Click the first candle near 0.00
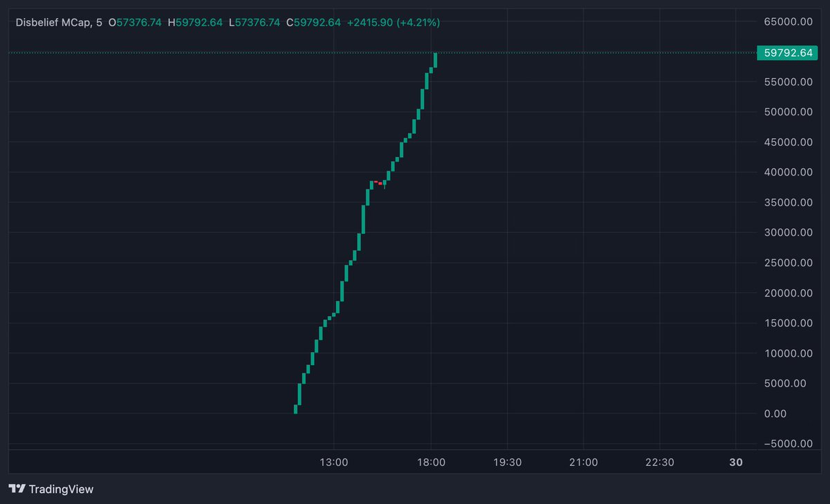Screen dimensions: 830x504 tap(295, 409)
